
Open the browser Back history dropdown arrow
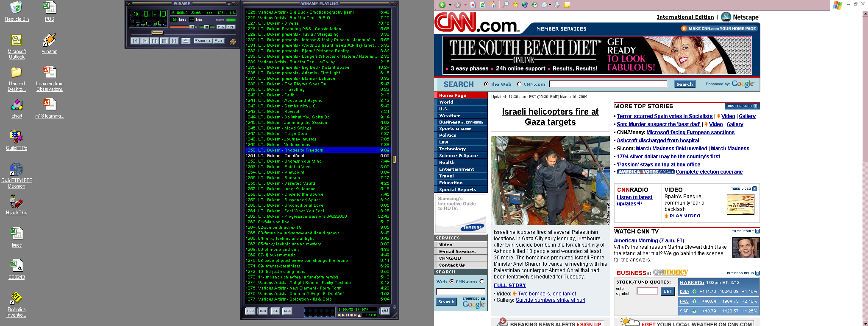pos(450,5)
